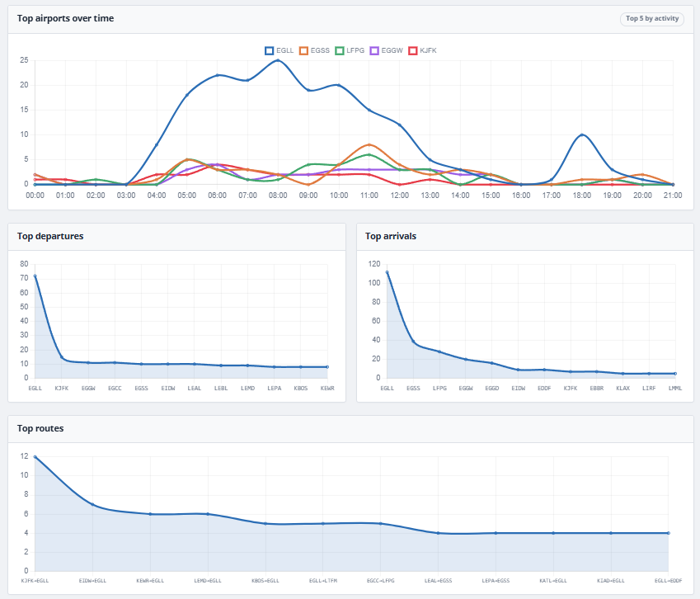This screenshot has width=700, height=599.
Task: Select the EGLL data point at 06:00
Action: (218, 75)
